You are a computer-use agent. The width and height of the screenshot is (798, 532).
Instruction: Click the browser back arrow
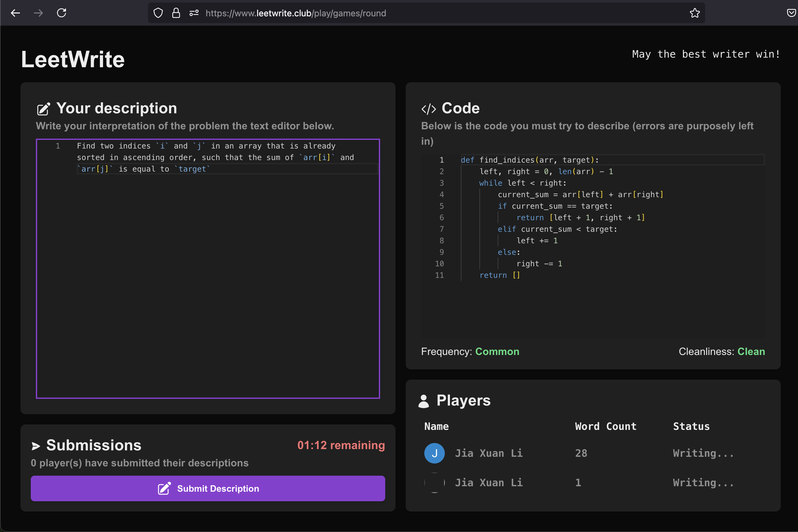coord(15,13)
